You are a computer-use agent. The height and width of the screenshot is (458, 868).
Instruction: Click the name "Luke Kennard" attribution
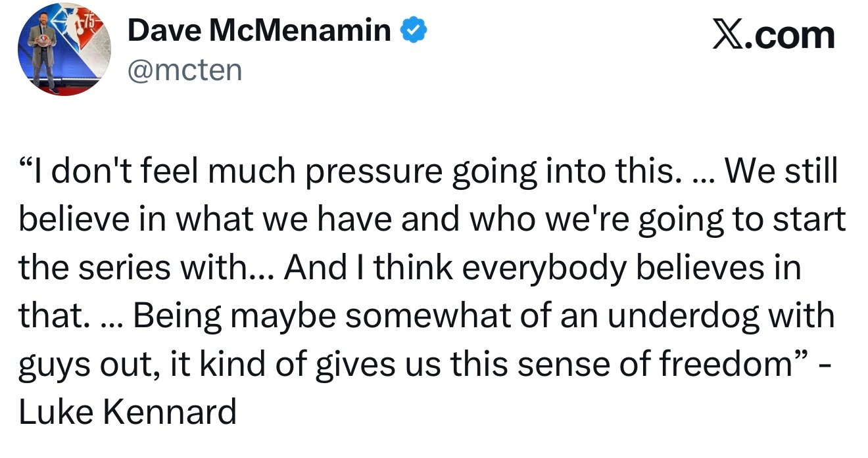[x=128, y=413]
